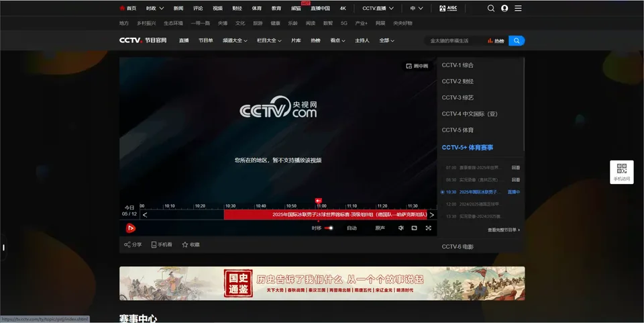Move the timeline forward with the right arrow
Image resolution: width=644 pixels, height=323 pixels.
click(431, 214)
